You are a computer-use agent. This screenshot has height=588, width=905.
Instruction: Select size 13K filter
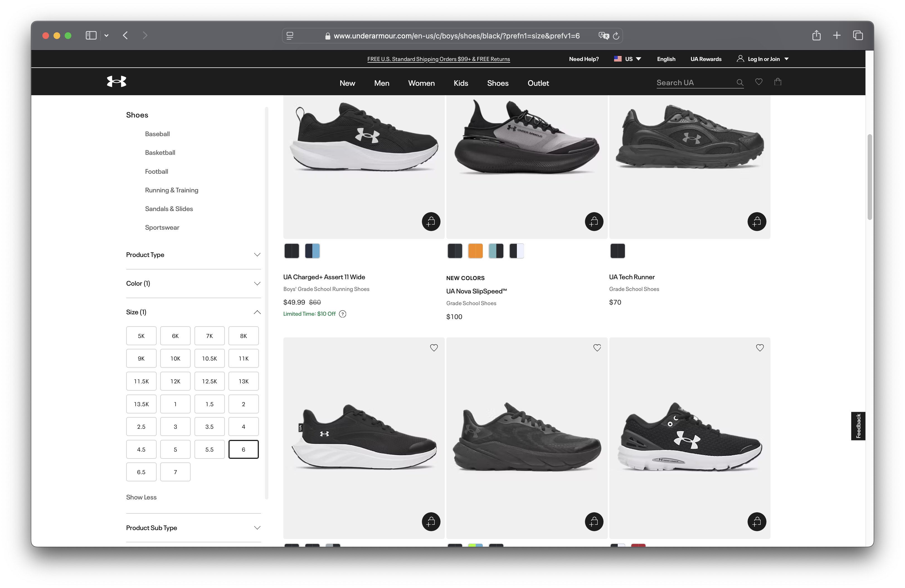[x=243, y=381]
